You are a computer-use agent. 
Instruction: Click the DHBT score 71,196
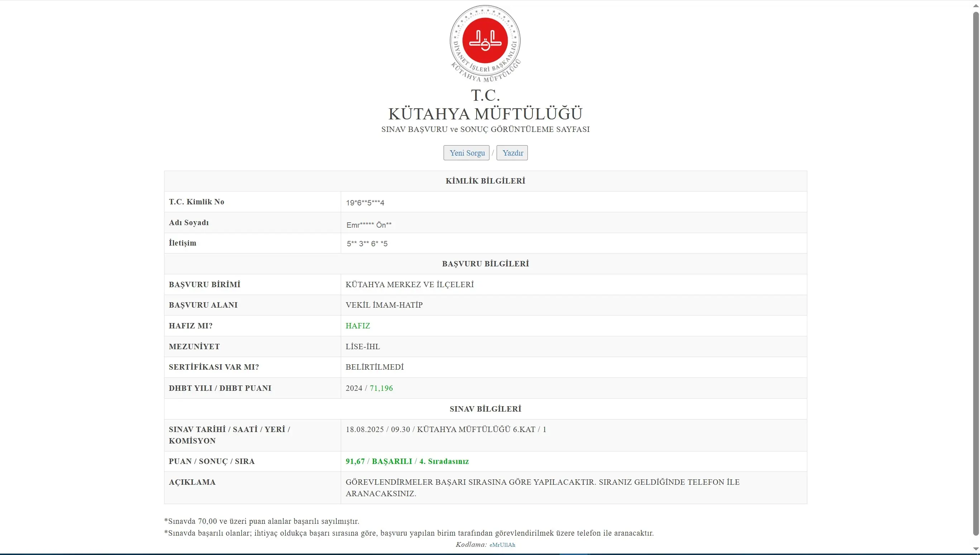(381, 388)
